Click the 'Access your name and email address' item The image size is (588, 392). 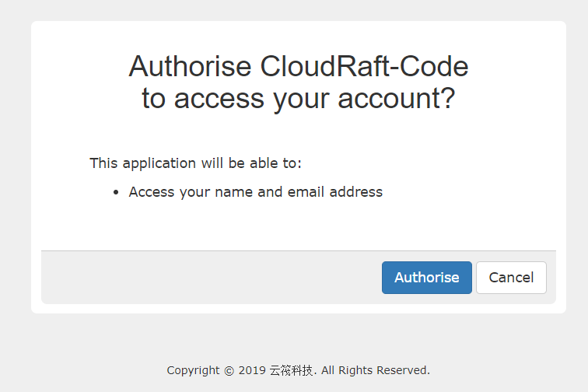255,191
